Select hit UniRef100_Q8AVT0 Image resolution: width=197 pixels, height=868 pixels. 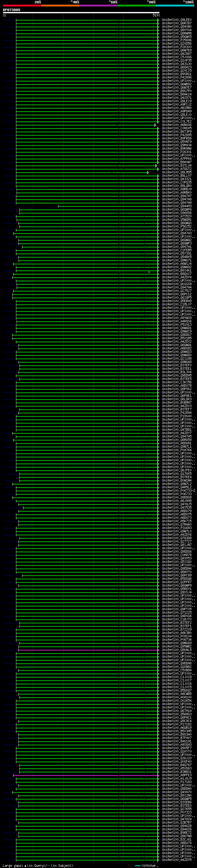click(177, 572)
